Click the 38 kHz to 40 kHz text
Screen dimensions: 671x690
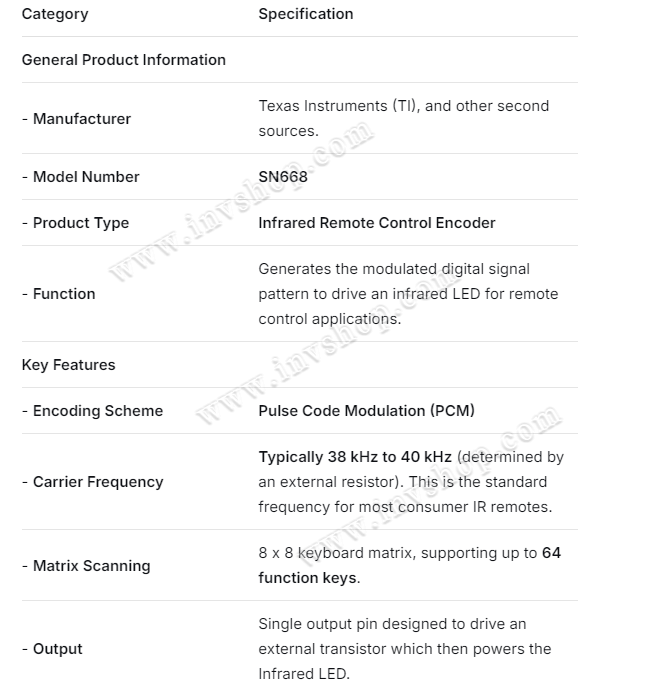tap(355, 457)
